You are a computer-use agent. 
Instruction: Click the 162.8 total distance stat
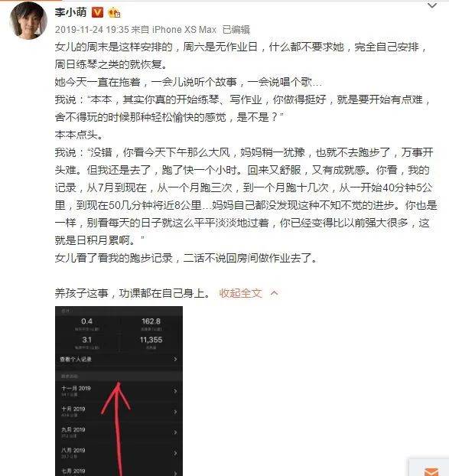(151, 321)
